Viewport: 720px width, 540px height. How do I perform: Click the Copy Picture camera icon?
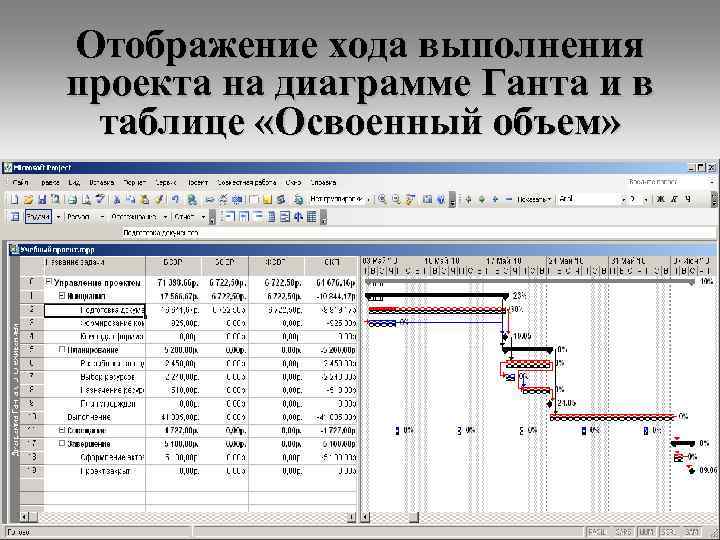[428, 199]
